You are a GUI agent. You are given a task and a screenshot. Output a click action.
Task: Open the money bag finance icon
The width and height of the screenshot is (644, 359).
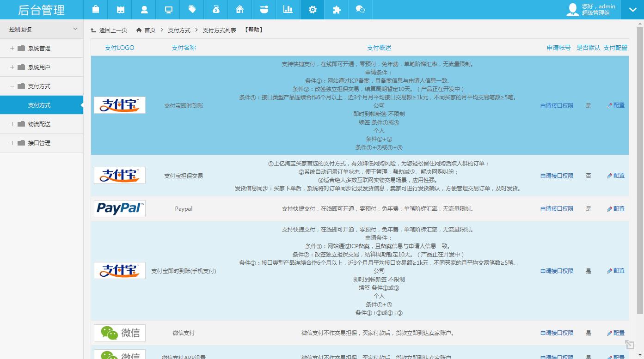pos(216,10)
